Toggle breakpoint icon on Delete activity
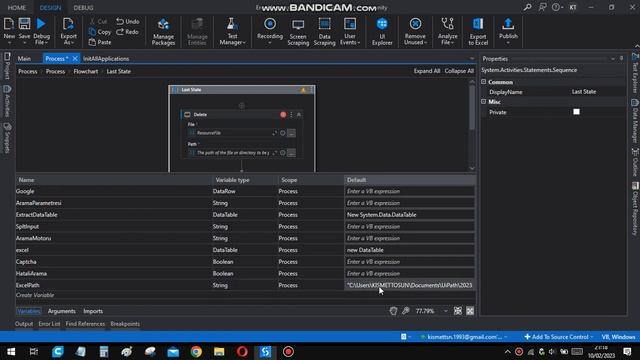Screen dimensions: 640x360 tap(283, 115)
